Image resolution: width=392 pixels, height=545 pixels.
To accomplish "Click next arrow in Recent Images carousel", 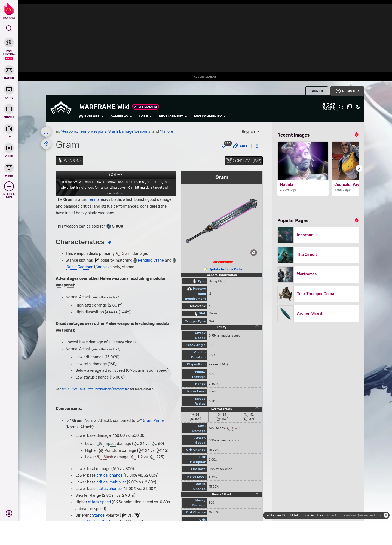I will coord(359,168).
